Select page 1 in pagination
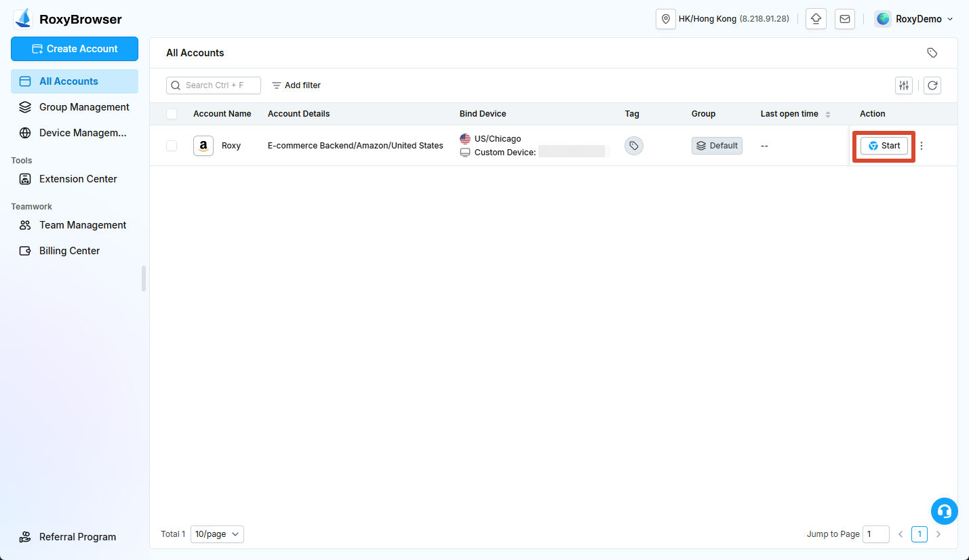 919,534
